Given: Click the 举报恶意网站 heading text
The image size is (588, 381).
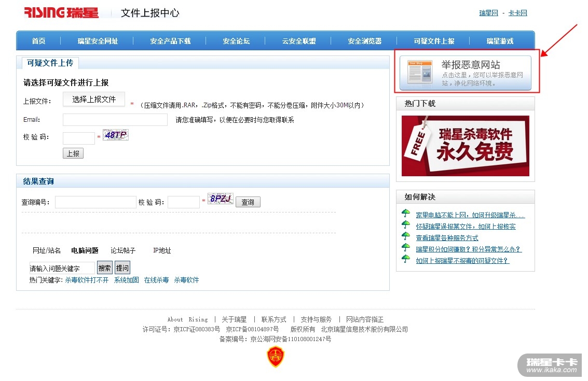Looking at the screenshot, I should click(x=471, y=64).
